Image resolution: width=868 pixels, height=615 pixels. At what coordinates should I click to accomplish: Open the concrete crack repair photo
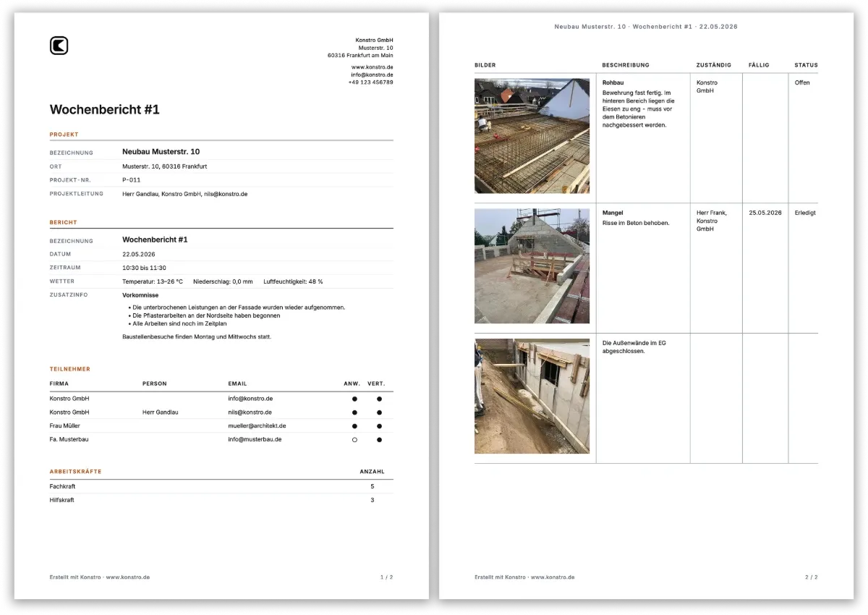point(532,266)
